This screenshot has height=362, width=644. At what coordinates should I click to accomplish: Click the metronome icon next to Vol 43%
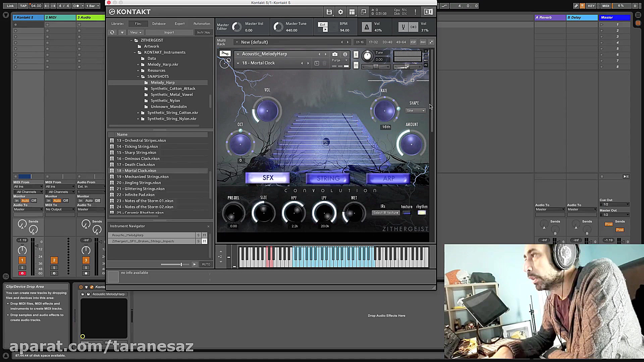(x=367, y=27)
